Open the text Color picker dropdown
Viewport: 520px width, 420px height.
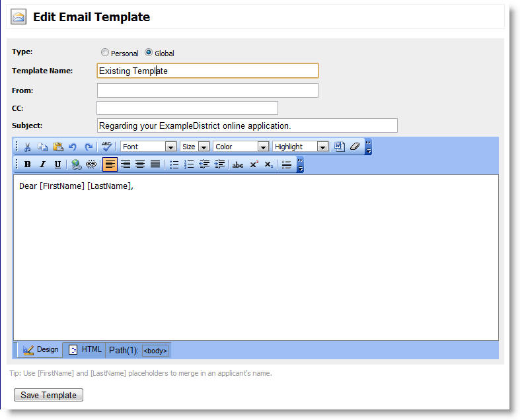coord(263,147)
